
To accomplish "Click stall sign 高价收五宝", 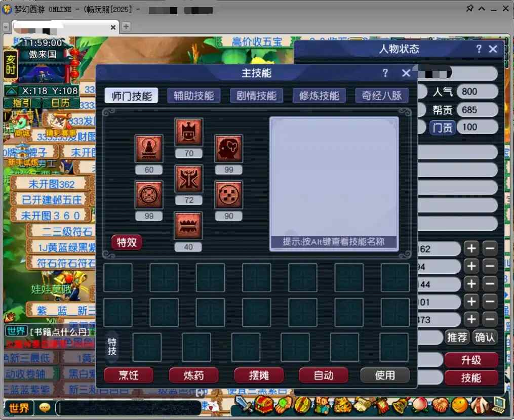I will point(257,41).
